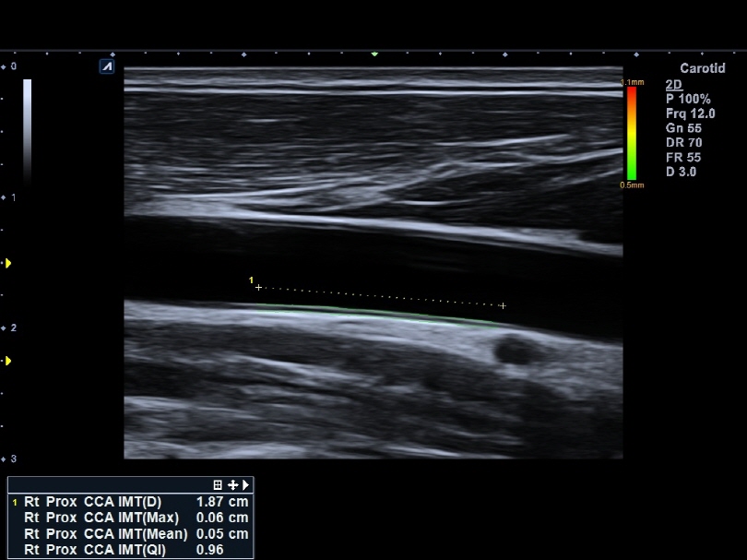Select the upper yellow focal zone marker
The height and width of the screenshot is (560, 747).
[8, 264]
